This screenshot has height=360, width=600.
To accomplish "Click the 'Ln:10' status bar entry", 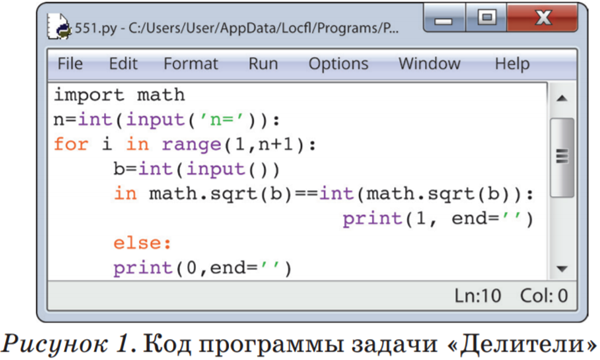I will 478,296.
